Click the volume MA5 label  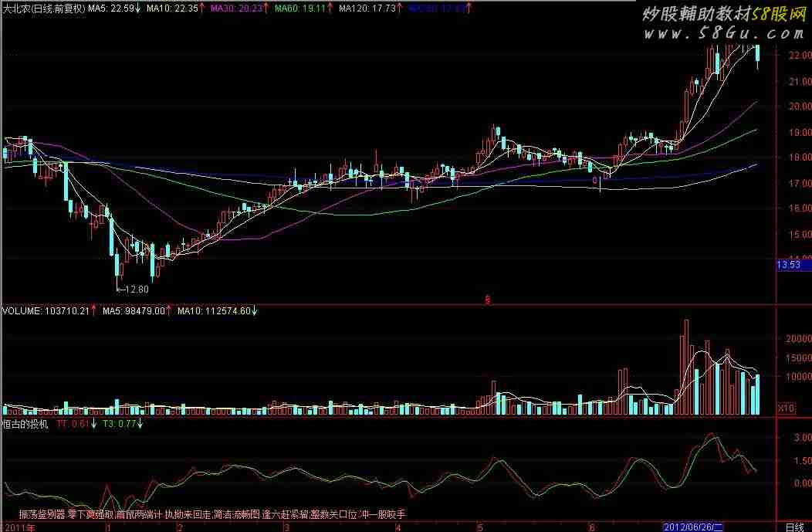(x=135, y=311)
